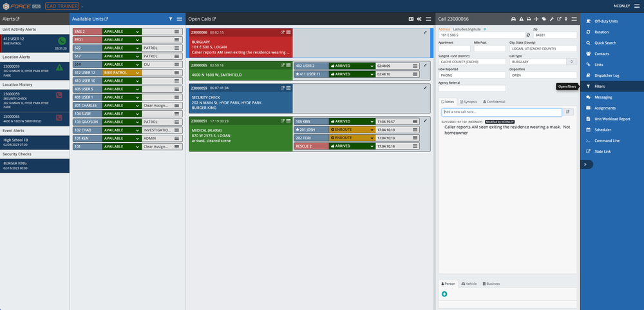Select the Burger King security check alert

(35, 166)
